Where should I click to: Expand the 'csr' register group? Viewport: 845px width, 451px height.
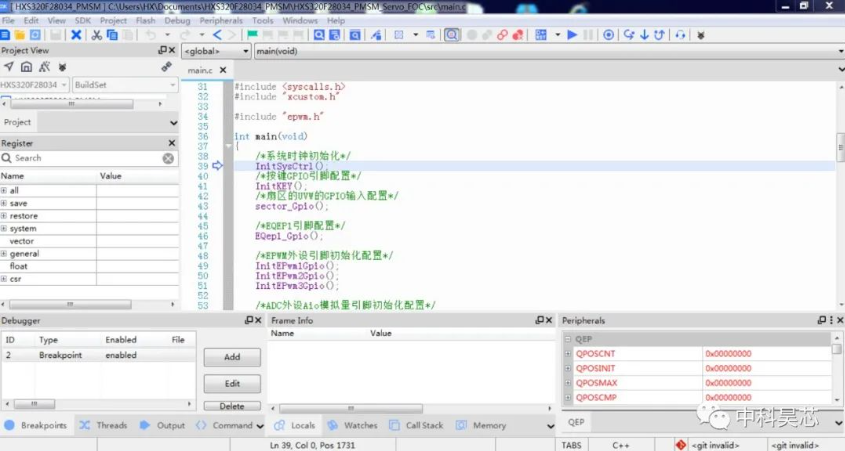click(x=4, y=279)
